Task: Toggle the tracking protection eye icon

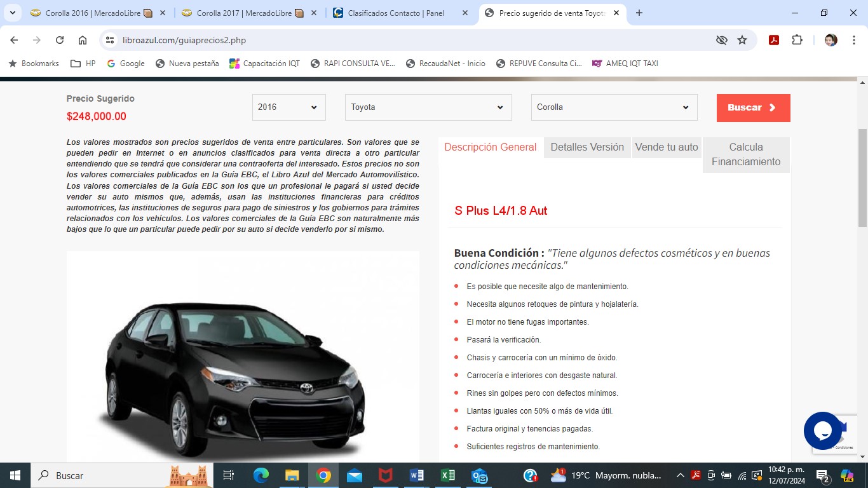Action: click(721, 40)
